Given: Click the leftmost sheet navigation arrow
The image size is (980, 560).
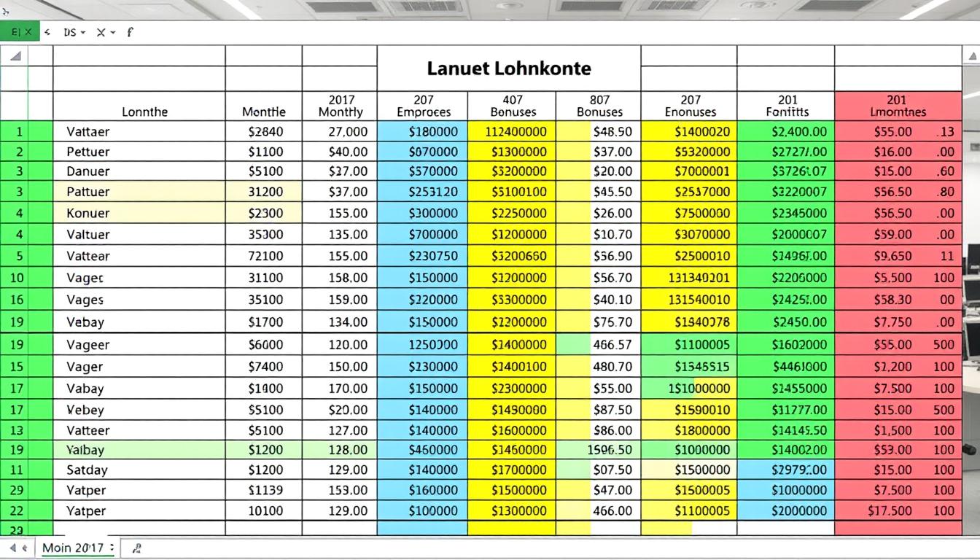Looking at the screenshot, I should click(11, 548).
